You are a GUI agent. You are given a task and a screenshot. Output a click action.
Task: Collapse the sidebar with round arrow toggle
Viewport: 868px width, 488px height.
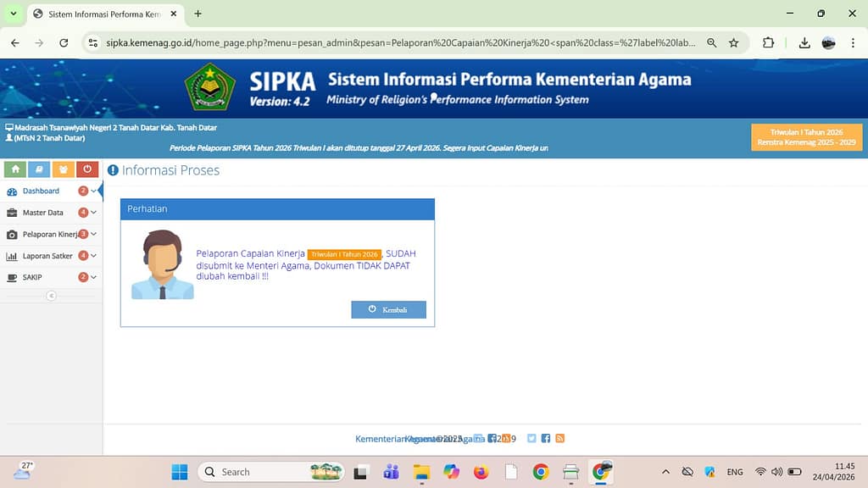(x=51, y=296)
